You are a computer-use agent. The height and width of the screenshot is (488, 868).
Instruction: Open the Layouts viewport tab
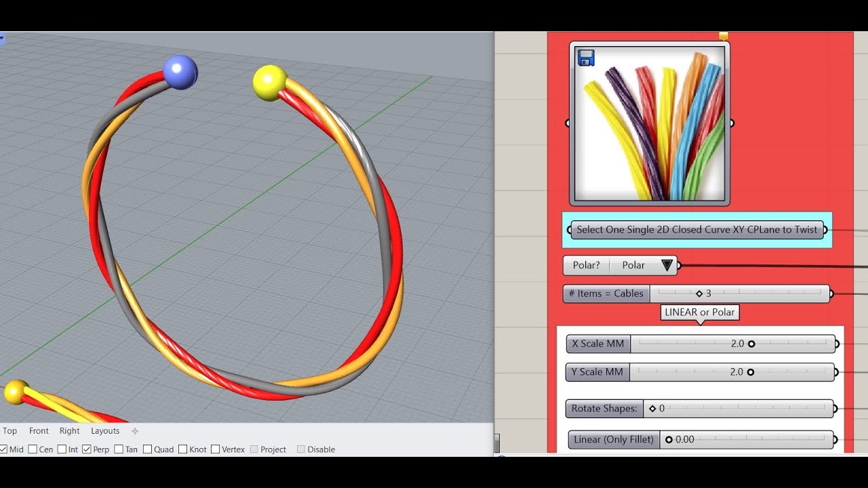[105, 430]
